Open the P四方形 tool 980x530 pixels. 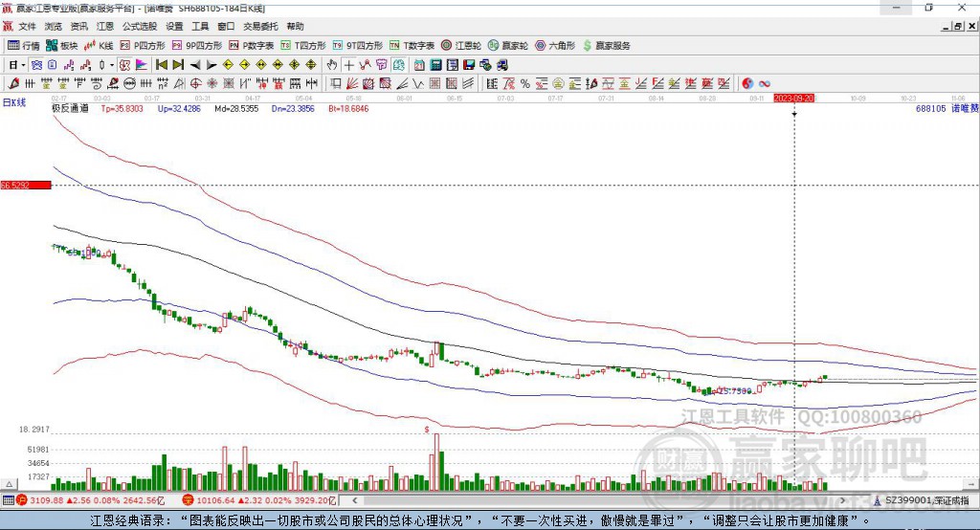tap(143, 46)
